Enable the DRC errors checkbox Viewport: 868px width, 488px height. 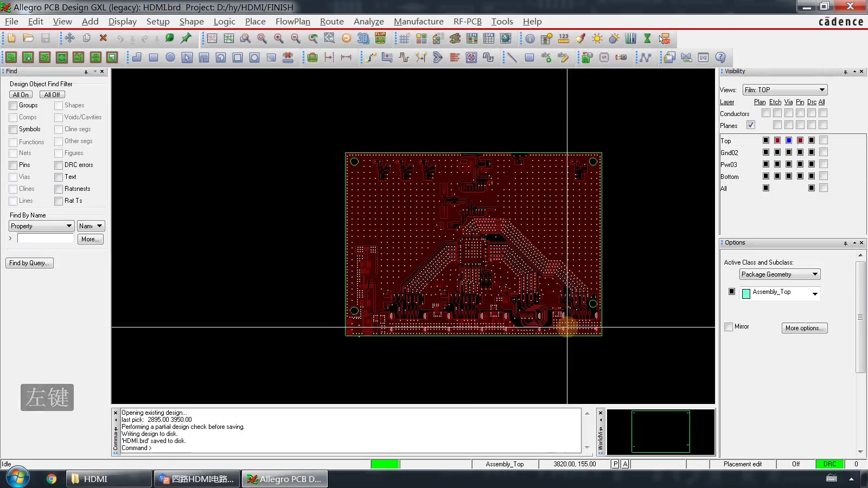point(59,165)
